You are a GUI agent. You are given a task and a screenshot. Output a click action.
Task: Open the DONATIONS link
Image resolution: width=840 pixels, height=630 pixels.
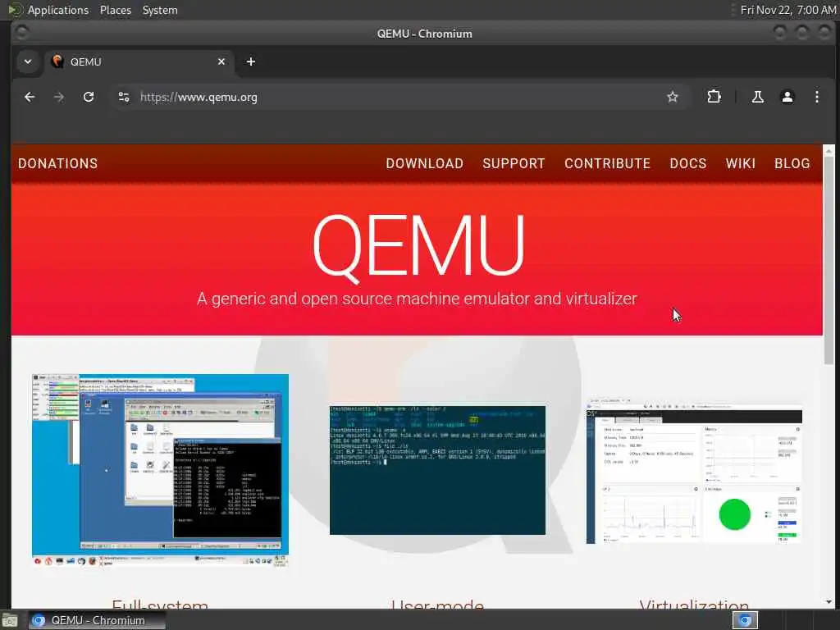(x=58, y=163)
